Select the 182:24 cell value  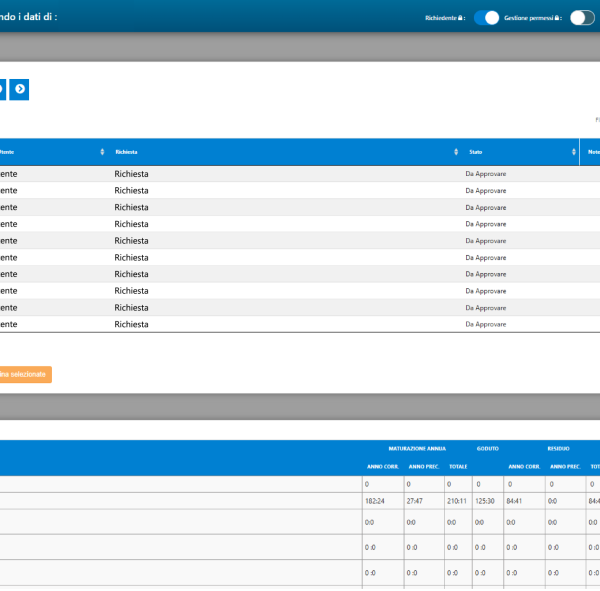375,501
